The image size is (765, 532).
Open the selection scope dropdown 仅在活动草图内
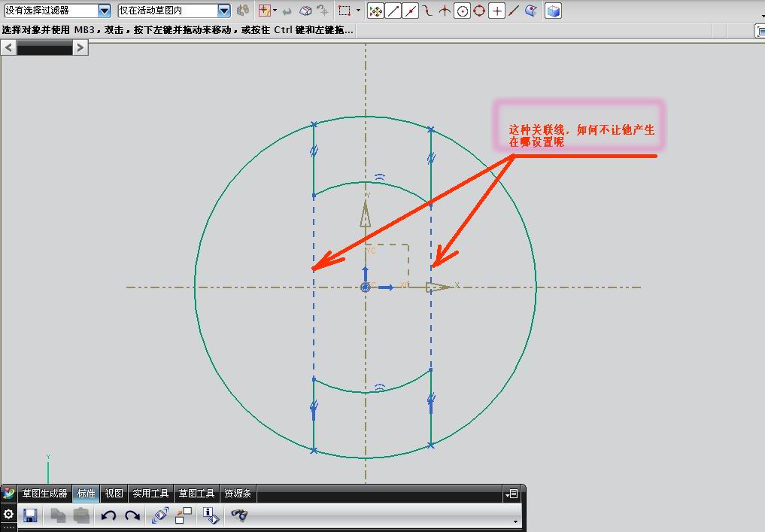(174, 11)
